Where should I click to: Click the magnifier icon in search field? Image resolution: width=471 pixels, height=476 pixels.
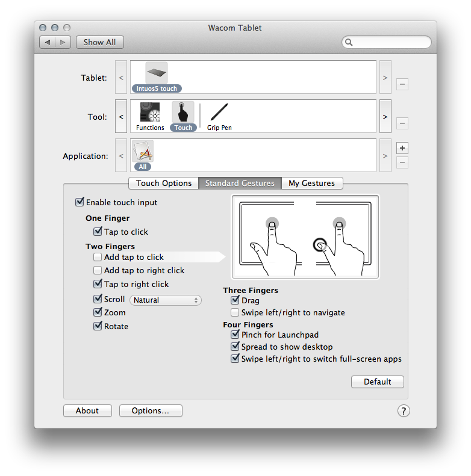click(349, 42)
